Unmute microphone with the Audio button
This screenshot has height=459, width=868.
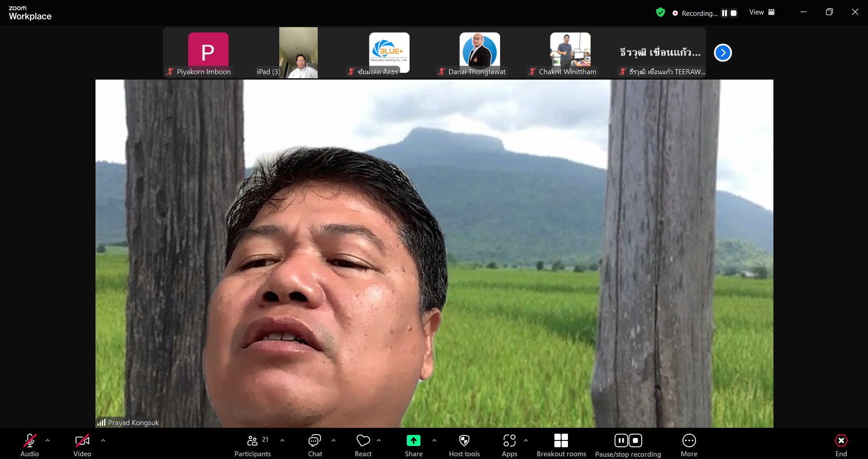pyautogui.click(x=30, y=445)
